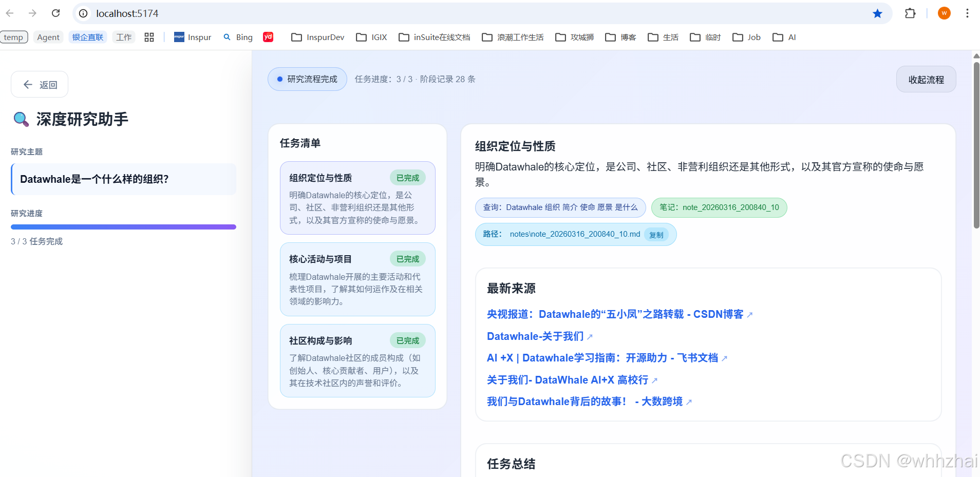Click the 任务总结 heading
This screenshot has width=980, height=477.
[511, 464]
